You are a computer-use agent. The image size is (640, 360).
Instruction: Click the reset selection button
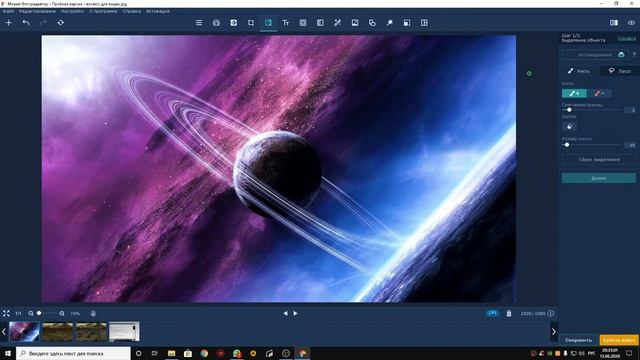click(599, 160)
